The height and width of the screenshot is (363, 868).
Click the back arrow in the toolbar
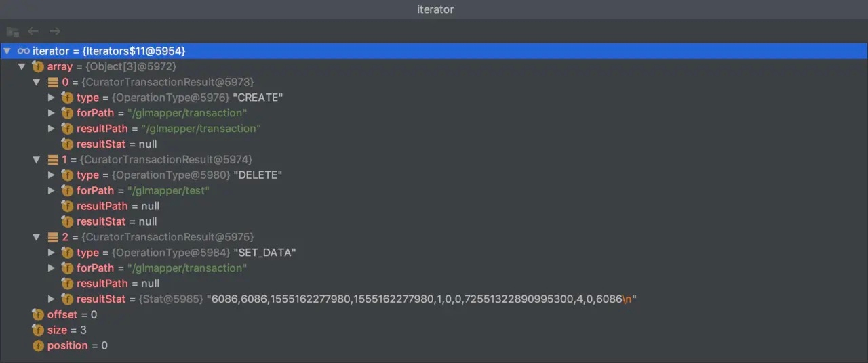click(33, 31)
